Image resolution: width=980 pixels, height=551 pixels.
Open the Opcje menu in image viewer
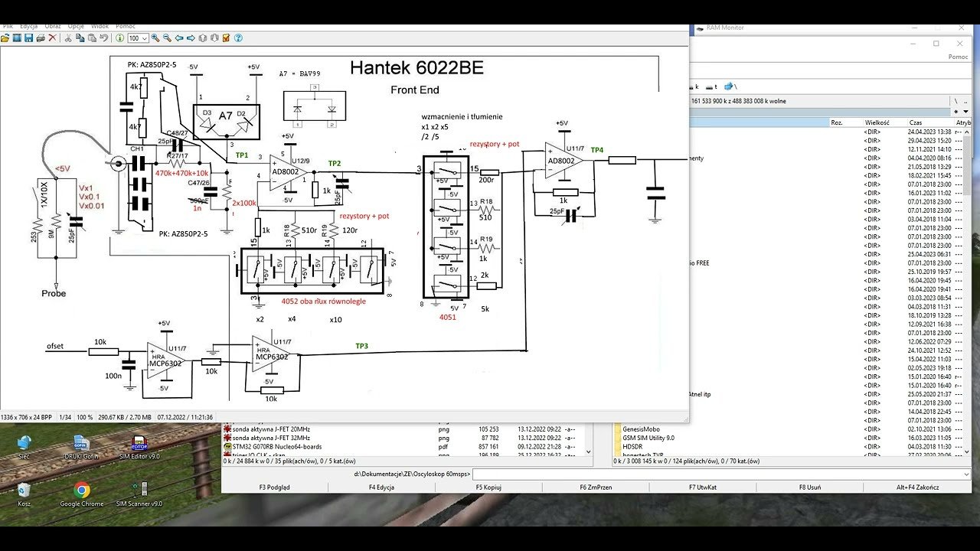point(76,26)
